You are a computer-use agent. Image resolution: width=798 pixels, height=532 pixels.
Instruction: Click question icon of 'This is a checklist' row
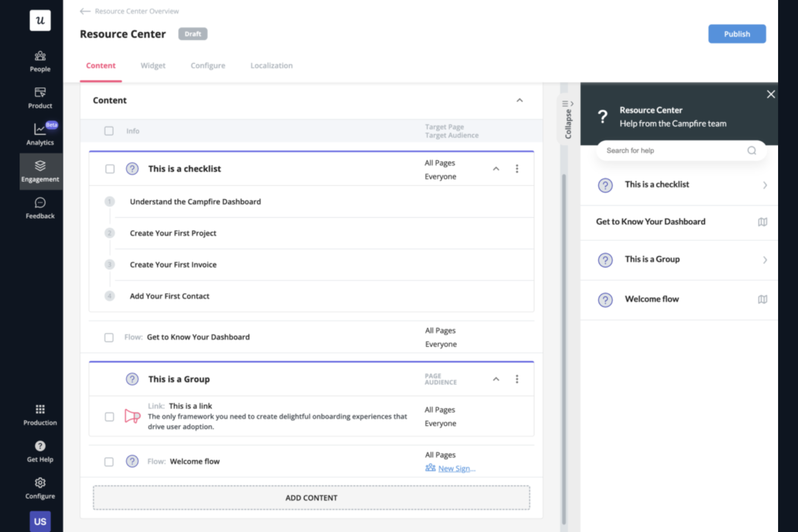(132, 169)
